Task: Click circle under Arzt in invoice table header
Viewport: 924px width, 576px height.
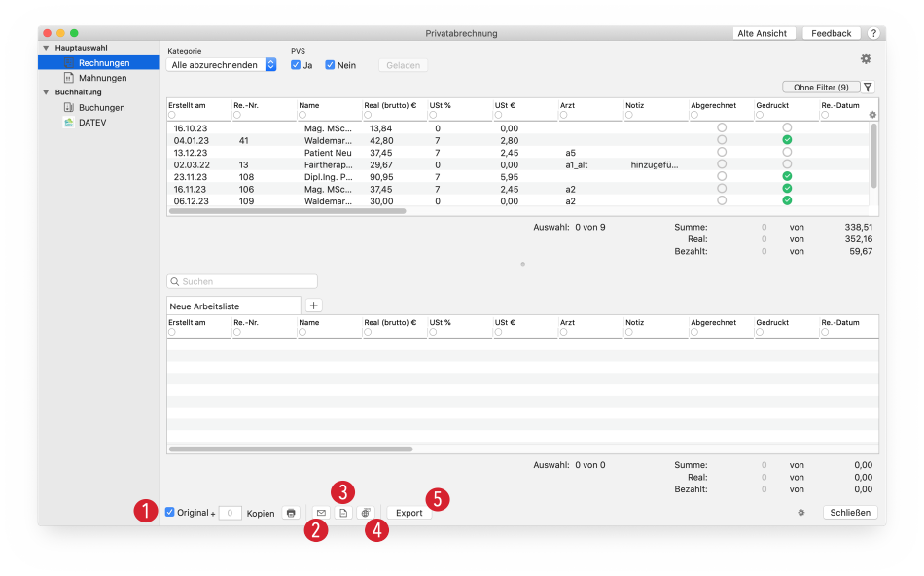Action: point(563,115)
